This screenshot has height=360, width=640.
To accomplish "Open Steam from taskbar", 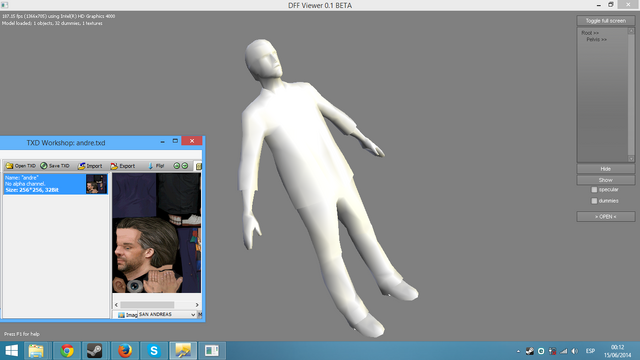I will [95, 351].
